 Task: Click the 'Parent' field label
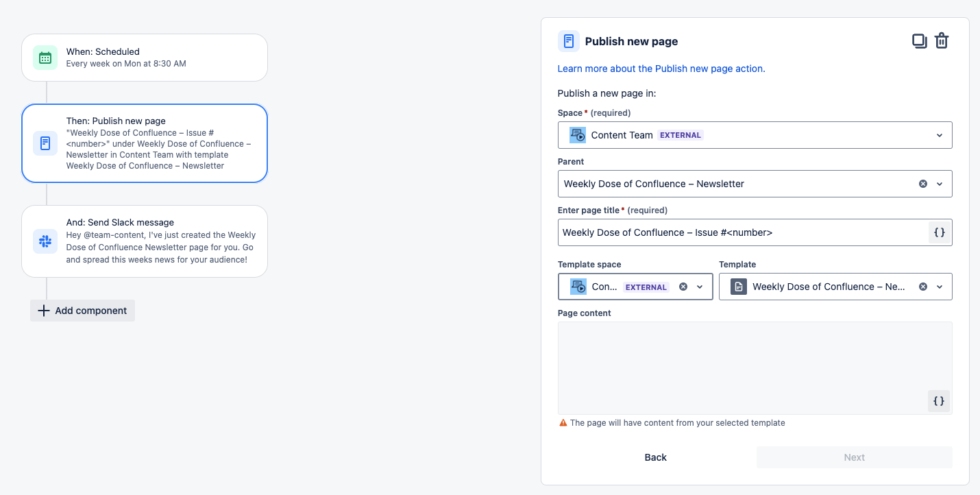[x=571, y=162]
